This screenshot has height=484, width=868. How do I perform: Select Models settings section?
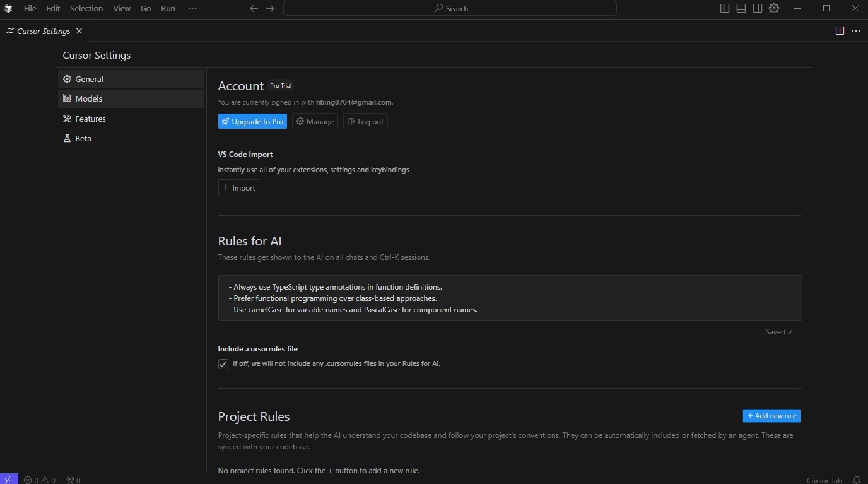[x=131, y=98]
